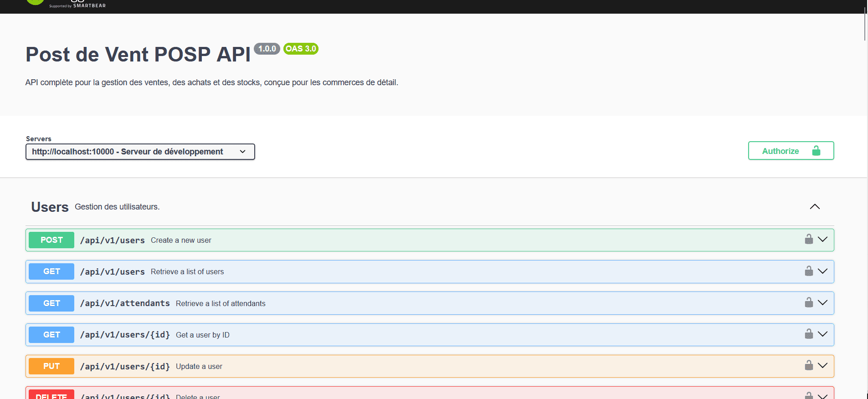Open the Servers dropdown selector
Image resolution: width=868 pixels, height=399 pixels.
[x=140, y=152]
